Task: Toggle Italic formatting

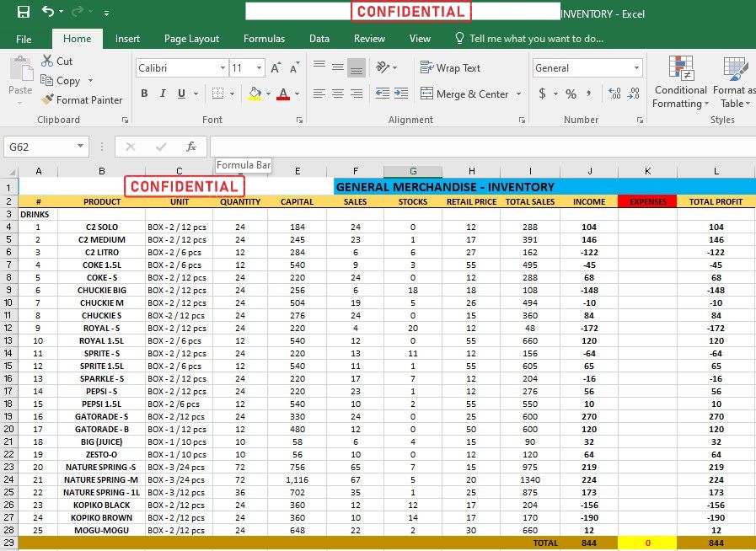Action: [x=163, y=94]
